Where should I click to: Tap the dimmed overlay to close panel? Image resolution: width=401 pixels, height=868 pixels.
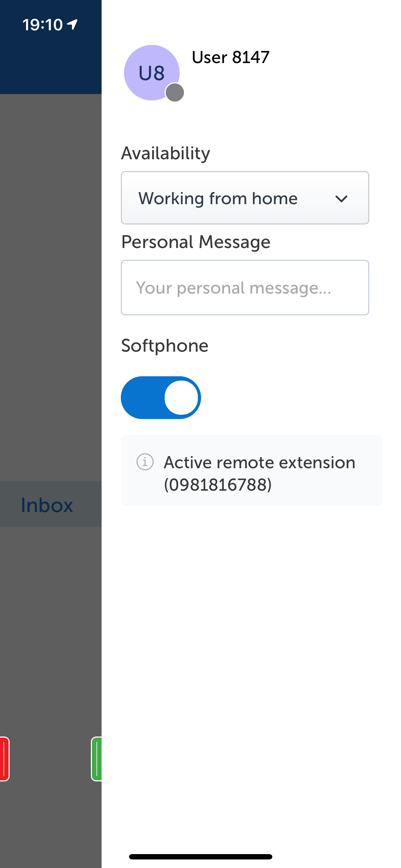[x=50, y=285]
